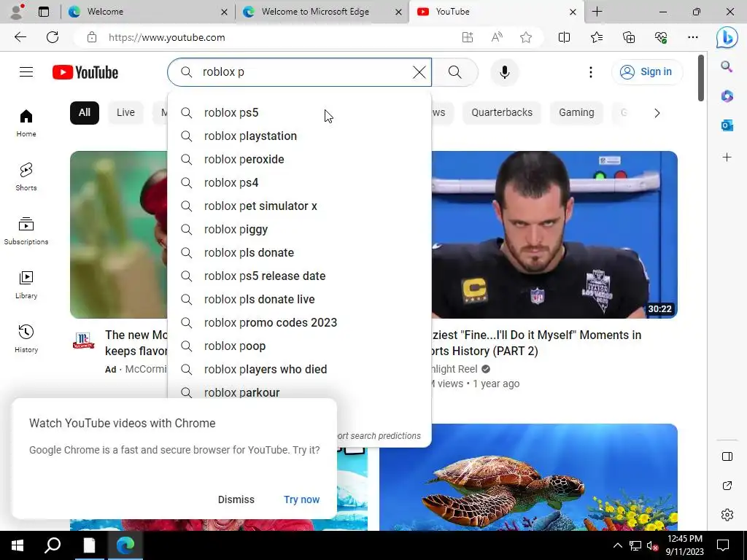Select the Quarterbacks chip
Image resolution: width=747 pixels, height=560 pixels.
[x=502, y=113]
